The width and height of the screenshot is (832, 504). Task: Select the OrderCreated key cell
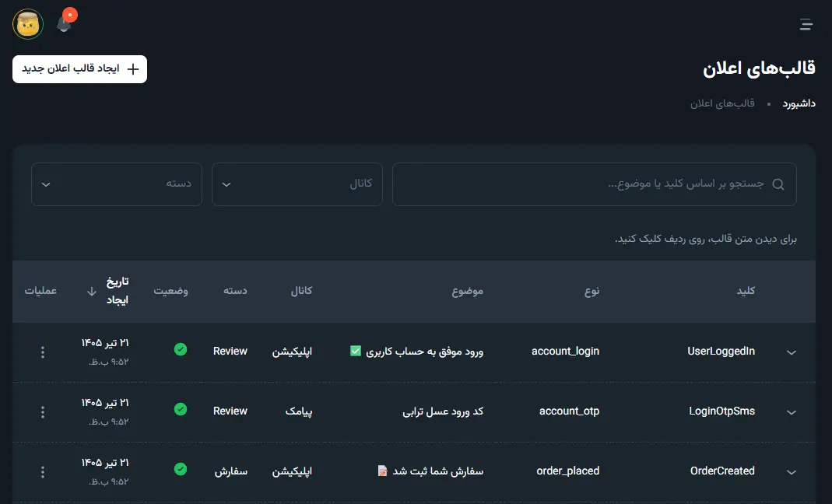722,471
